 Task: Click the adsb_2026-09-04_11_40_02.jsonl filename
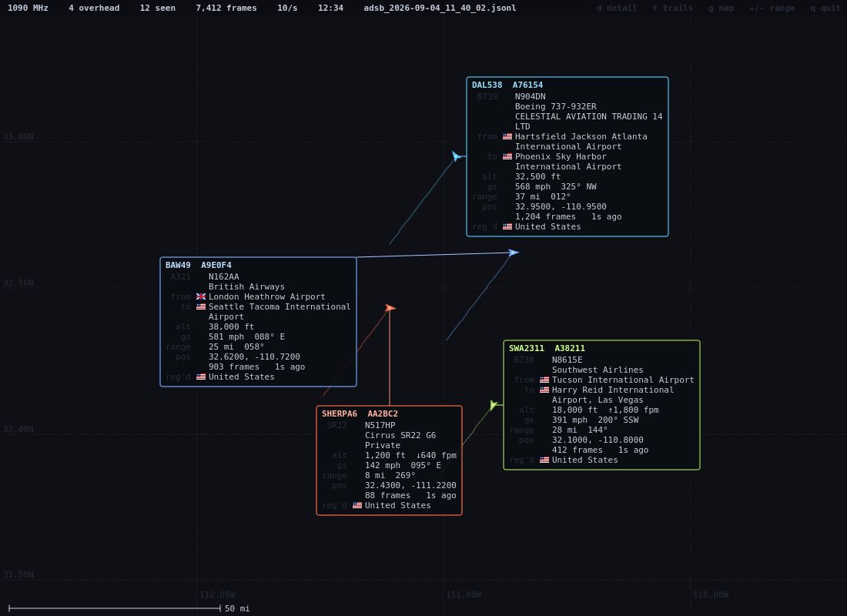440,8
